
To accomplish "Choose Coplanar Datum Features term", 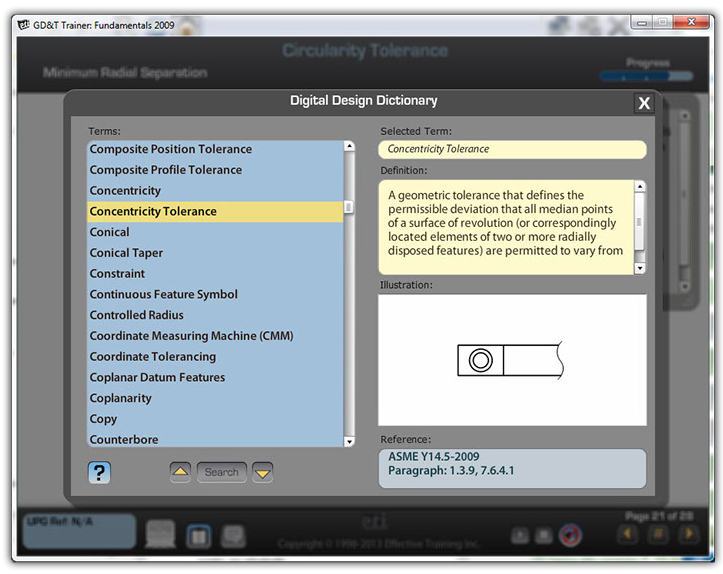I will 157,377.
